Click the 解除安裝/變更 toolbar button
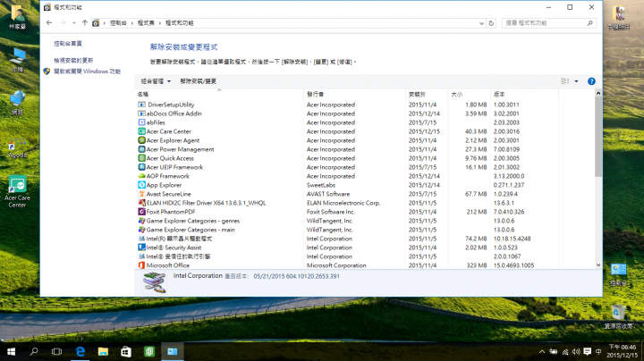This screenshot has height=361, width=644. pyautogui.click(x=198, y=81)
